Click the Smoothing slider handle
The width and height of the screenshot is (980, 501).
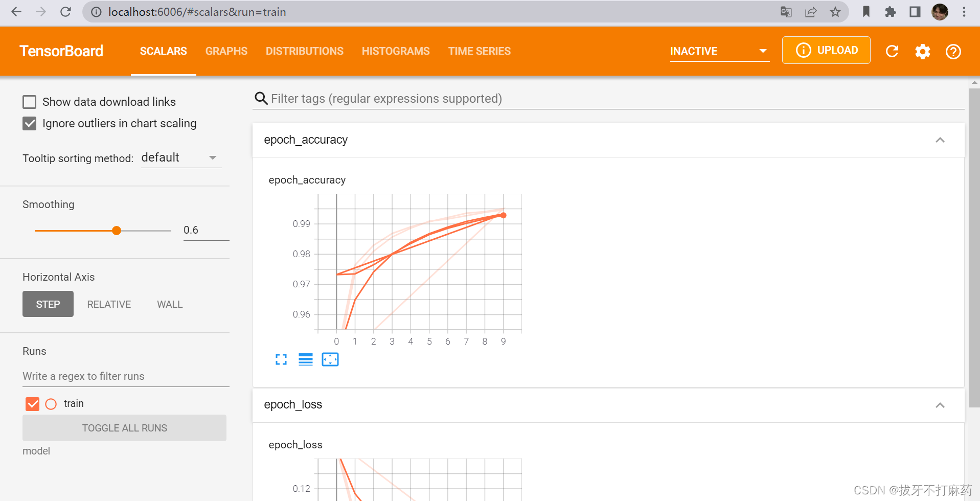pyautogui.click(x=117, y=231)
